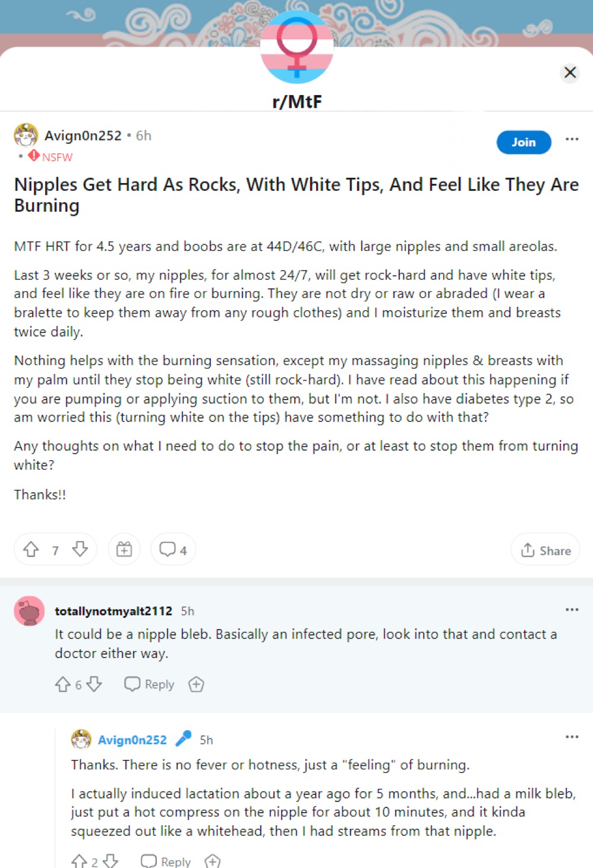Award totallynotmyalt2112's comment
The image size is (593, 868).
click(x=196, y=684)
